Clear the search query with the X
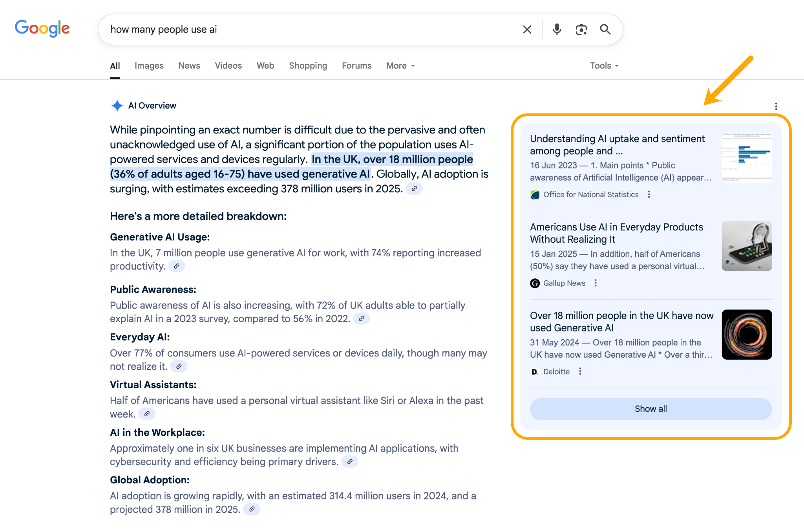 click(x=526, y=29)
